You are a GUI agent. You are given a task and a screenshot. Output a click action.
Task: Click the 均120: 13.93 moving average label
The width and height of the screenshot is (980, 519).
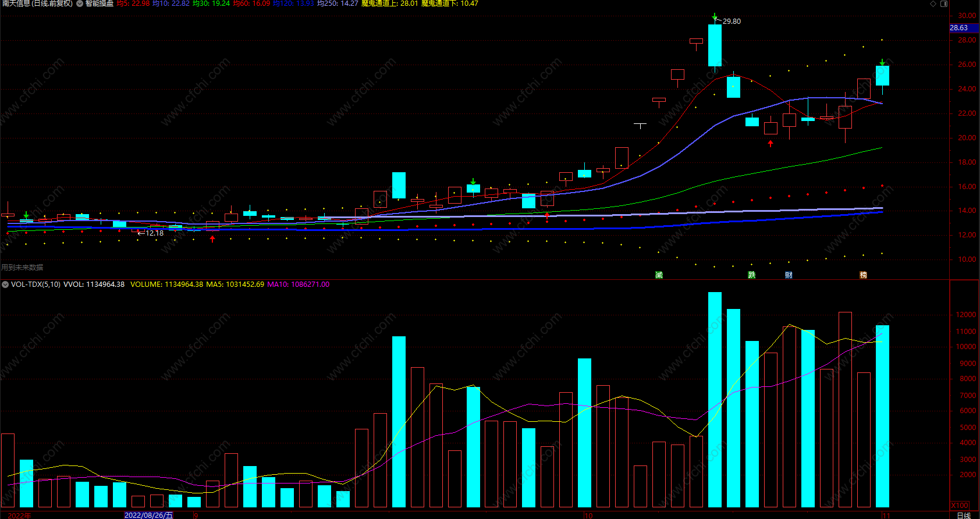pyautogui.click(x=293, y=3)
